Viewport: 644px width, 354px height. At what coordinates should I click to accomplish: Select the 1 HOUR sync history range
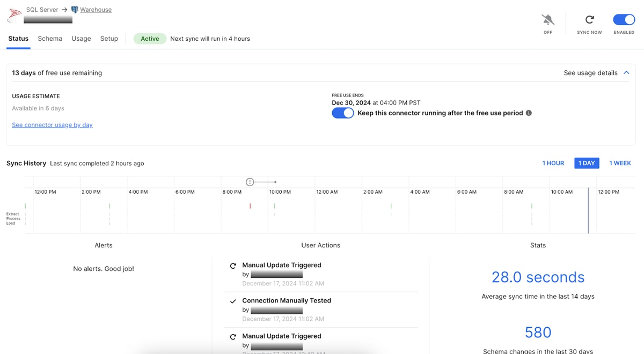tap(553, 163)
